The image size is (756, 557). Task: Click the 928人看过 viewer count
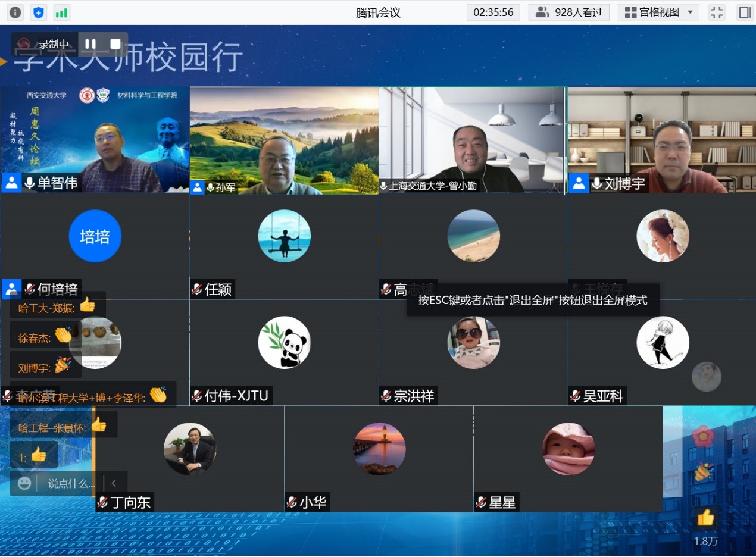[568, 12]
